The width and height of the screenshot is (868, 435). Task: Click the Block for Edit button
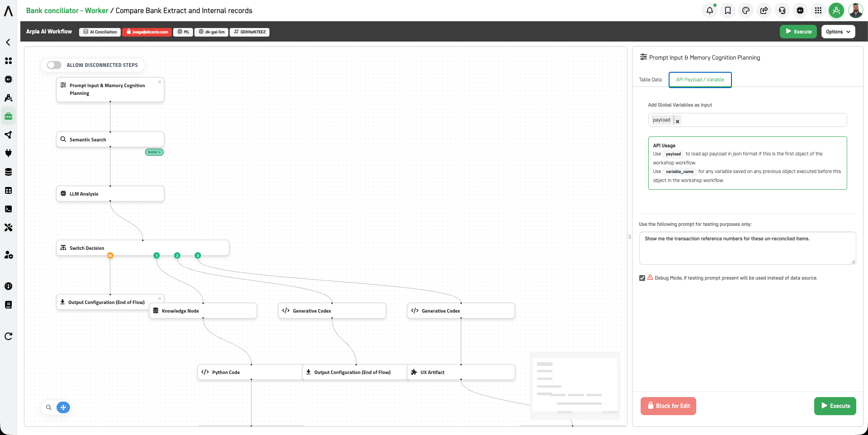click(668, 406)
